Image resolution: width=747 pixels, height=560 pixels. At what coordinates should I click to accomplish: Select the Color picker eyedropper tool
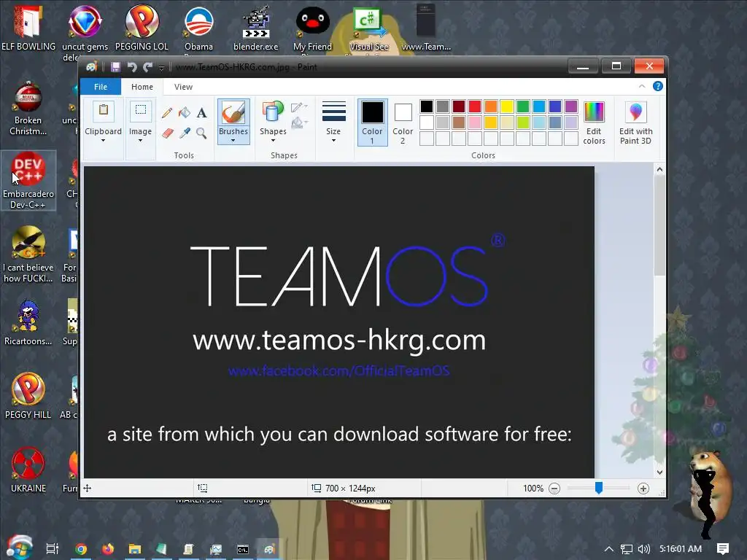[x=185, y=133]
